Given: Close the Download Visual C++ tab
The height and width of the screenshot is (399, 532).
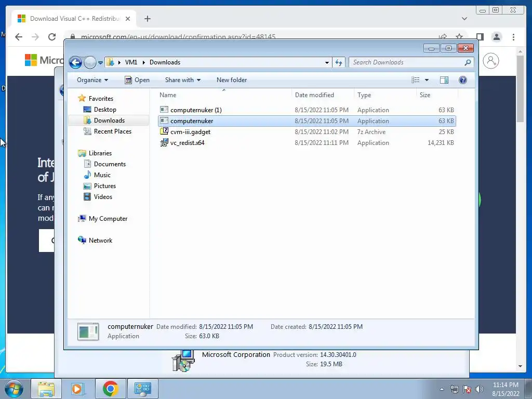Looking at the screenshot, I should pyautogui.click(x=128, y=19).
